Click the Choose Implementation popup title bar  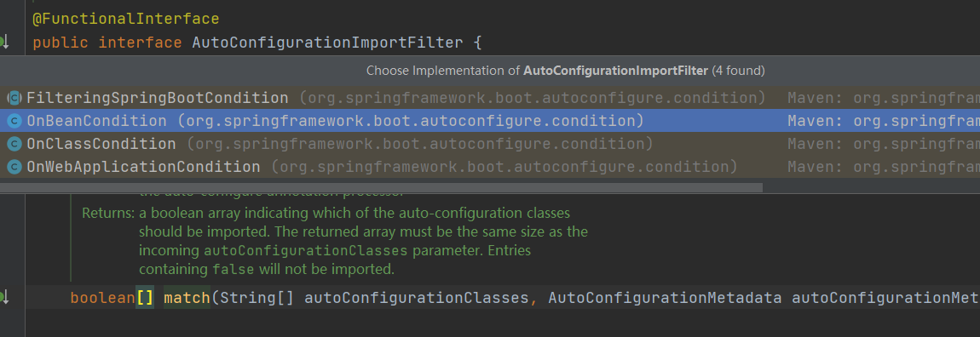tap(490, 71)
